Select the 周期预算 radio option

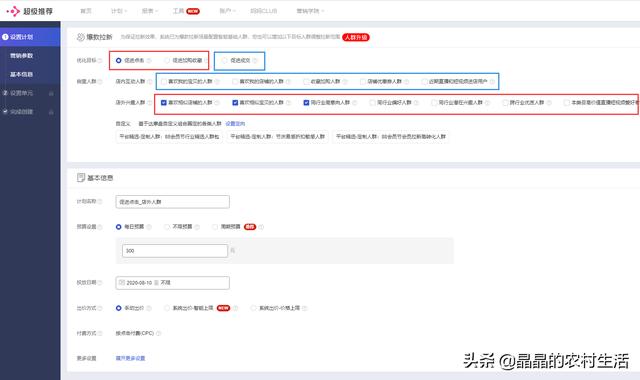(x=215, y=227)
